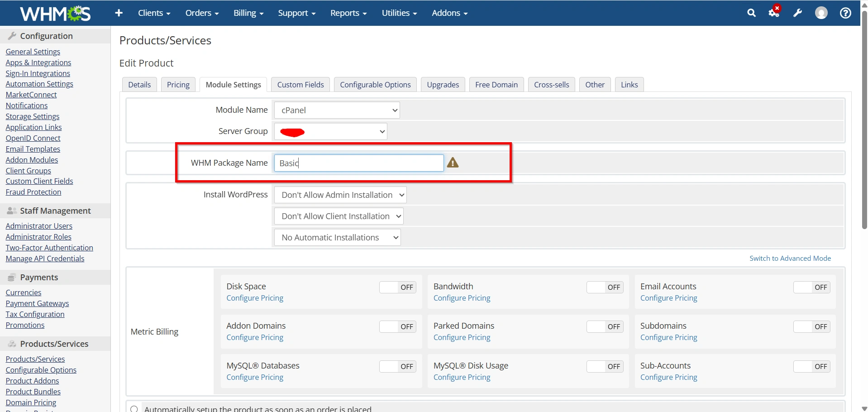This screenshot has height=412, width=868.
Task: Toggle MySQL Databases metric billing switch
Action: click(398, 366)
